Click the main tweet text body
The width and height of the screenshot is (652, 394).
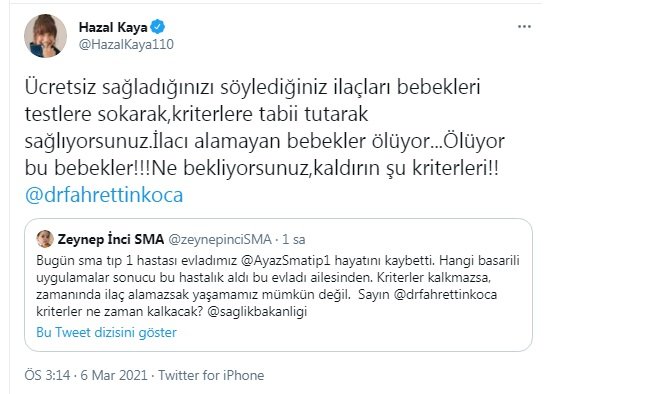pyautogui.click(x=264, y=141)
